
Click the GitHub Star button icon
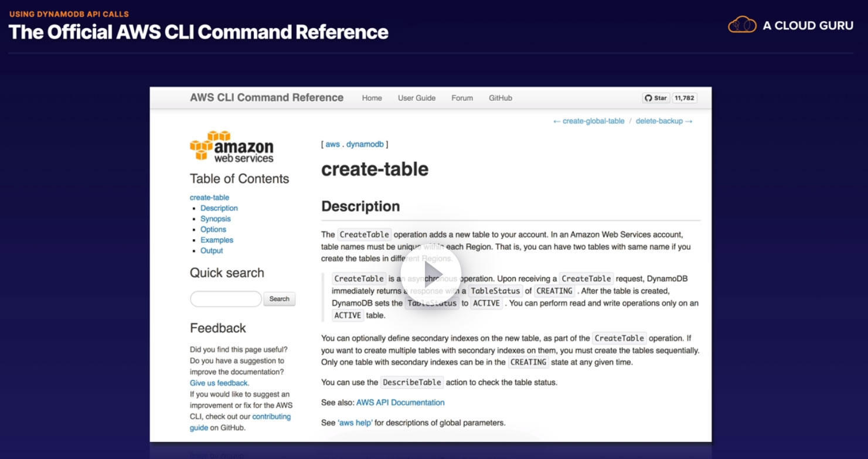pos(656,98)
